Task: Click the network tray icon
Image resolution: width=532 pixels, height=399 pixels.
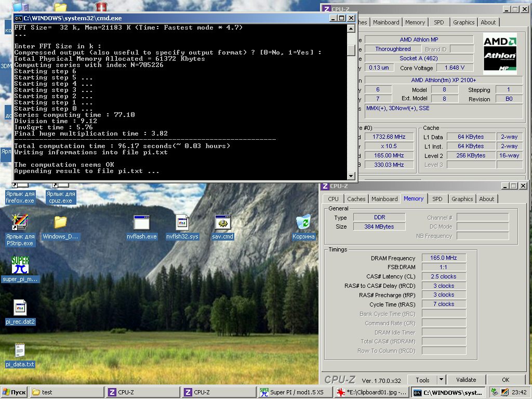Action: 495,392
